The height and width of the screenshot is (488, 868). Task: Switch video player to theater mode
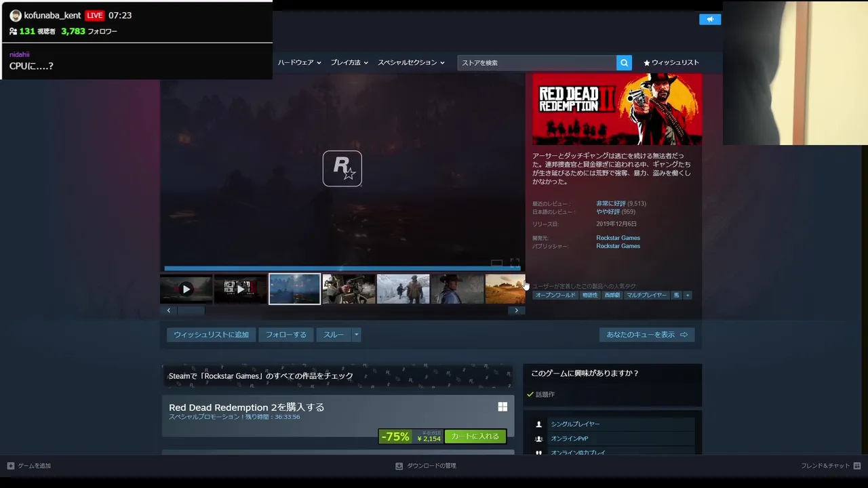pyautogui.click(x=496, y=263)
